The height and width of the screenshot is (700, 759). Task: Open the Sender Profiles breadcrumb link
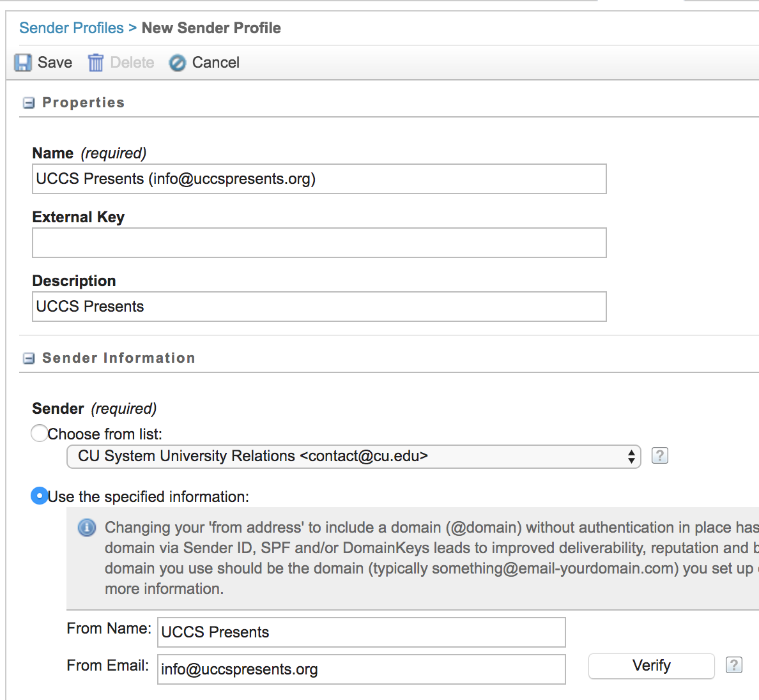(x=72, y=28)
